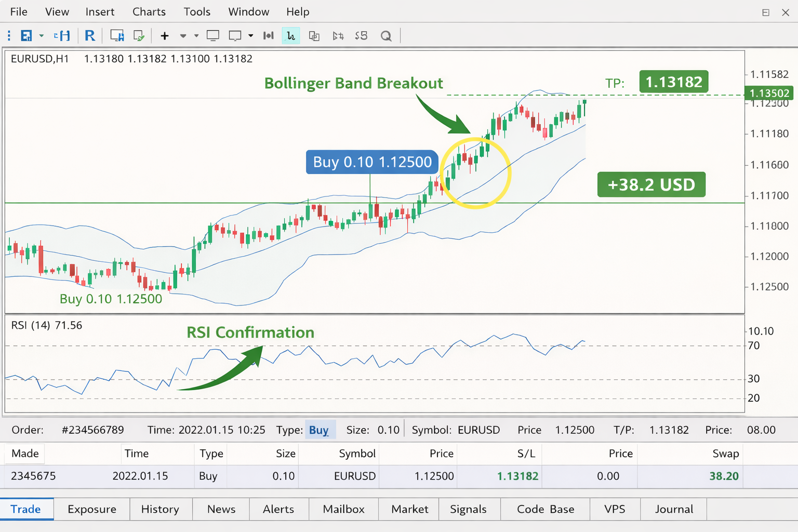
Task: Select the crosshair plus tool
Action: click(x=165, y=36)
